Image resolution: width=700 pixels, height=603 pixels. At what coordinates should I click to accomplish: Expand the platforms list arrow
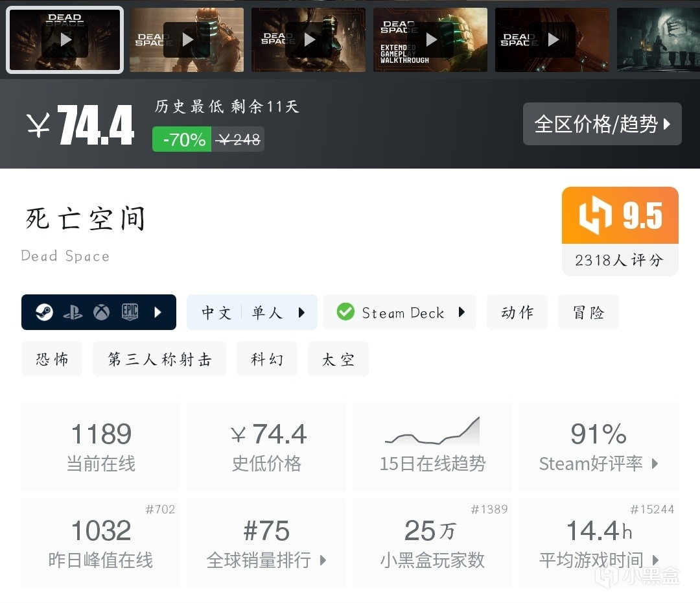coord(157,312)
